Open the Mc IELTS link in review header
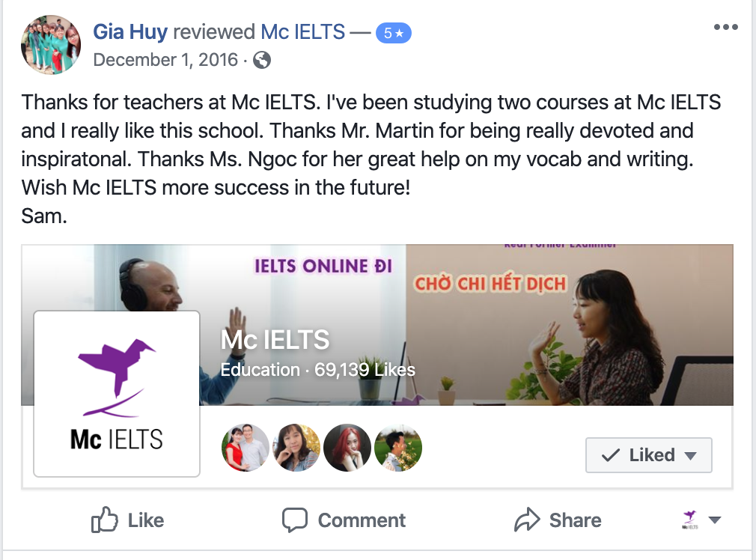Image resolution: width=756 pixels, height=560 pixels. coord(302,32)
